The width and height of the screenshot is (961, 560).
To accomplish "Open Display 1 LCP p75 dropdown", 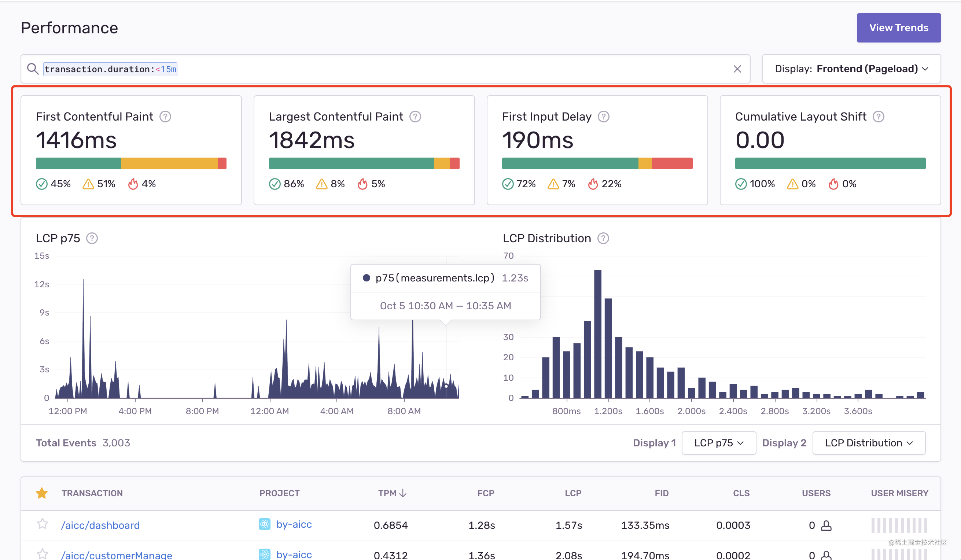I will [718, 443].
